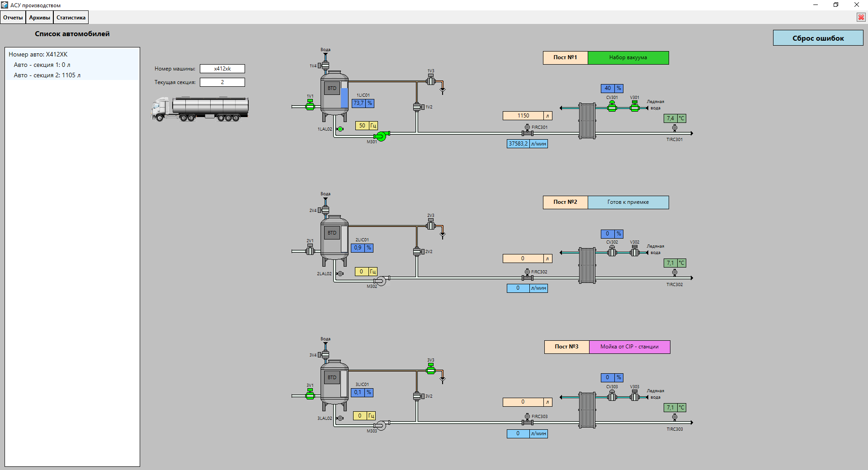868x470 pixels.
Task: Click the Номер машины input field
Action: tap(222, 69)
